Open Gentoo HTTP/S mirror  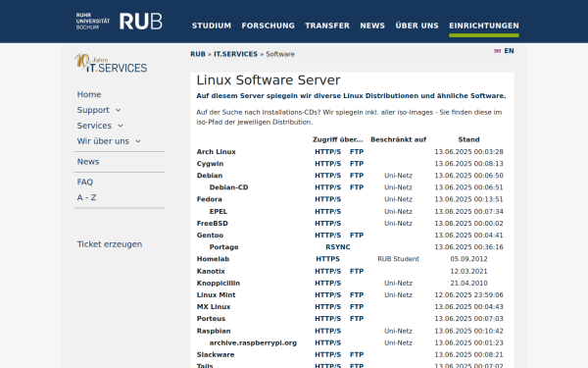coord(327,236)
